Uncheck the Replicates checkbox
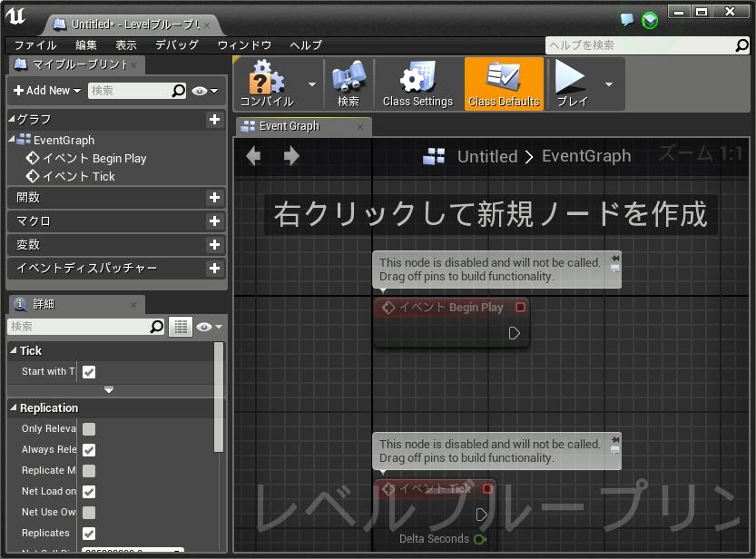This screenshot has height=559, width=756. (89, 534)
